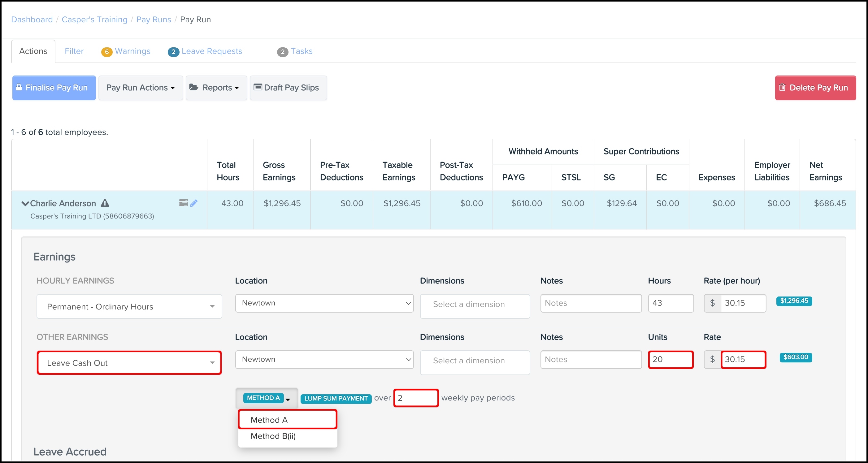This screenshot has height=463, width=868.
Task: Open Permanent - Ordinary Hours dropdown
Action: pyautogui.click(x=129, y=306)
